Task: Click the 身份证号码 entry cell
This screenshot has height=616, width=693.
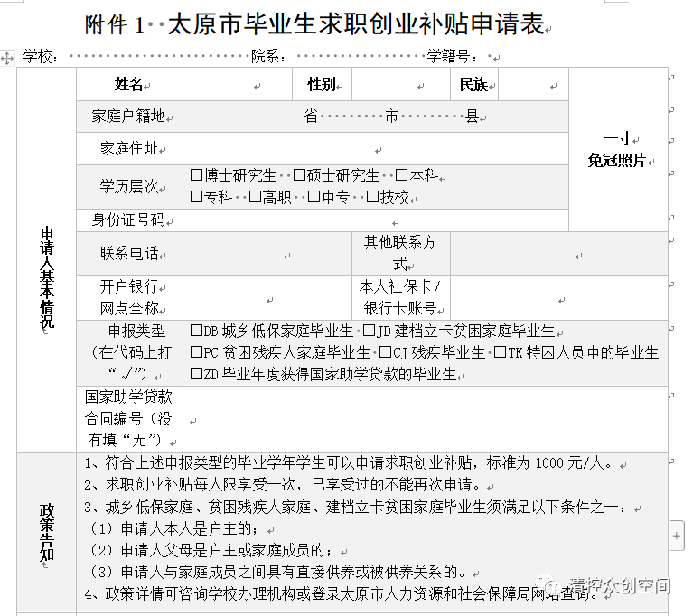Action: [376, 220]
